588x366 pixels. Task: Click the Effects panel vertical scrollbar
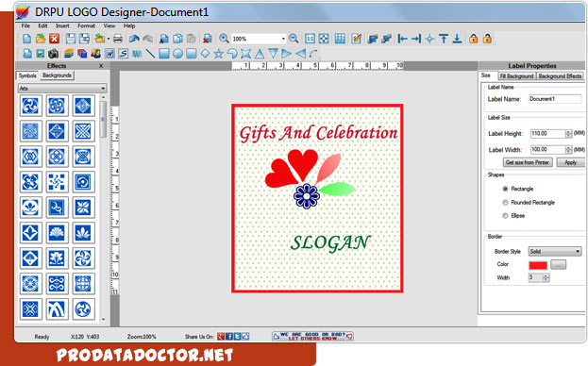point(103,208)
